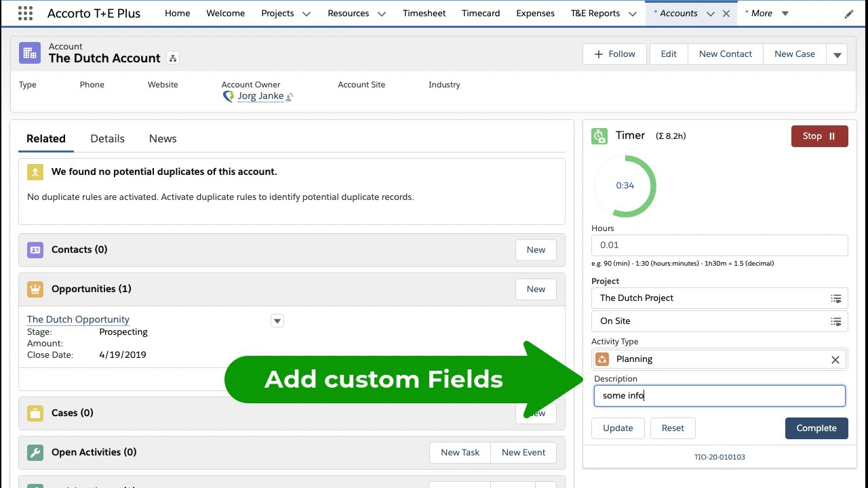The height and width of the screenshot is (488, 868).
Task: Click the pencil edit icon in navigation bar
Action: [x=849, y=14]
